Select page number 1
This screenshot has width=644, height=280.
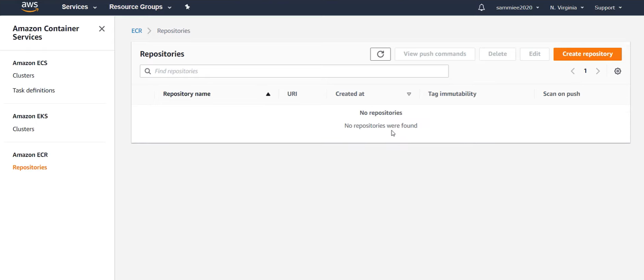tap(585, 71)
